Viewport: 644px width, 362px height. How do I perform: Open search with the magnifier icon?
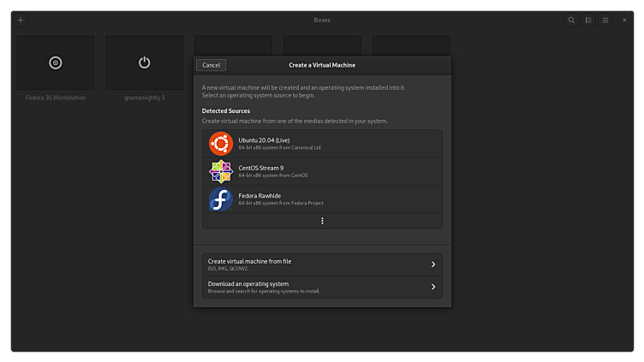[x=571, y=20]
